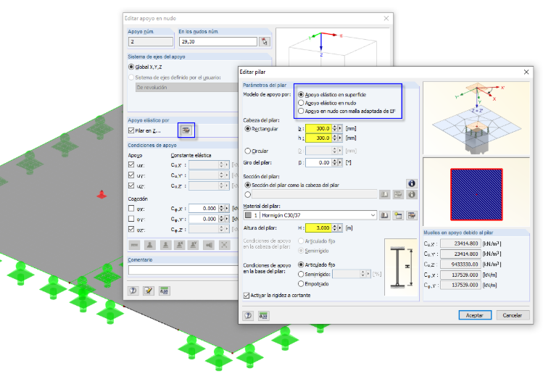Click the edit comment icon in Editar apoyo en nudo
The image size is (551, 392).
(x=149, y=291)
